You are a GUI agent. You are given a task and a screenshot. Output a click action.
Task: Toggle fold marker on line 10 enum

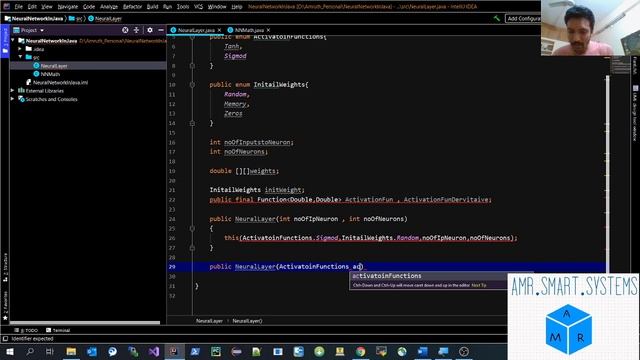tap(192, 85)
